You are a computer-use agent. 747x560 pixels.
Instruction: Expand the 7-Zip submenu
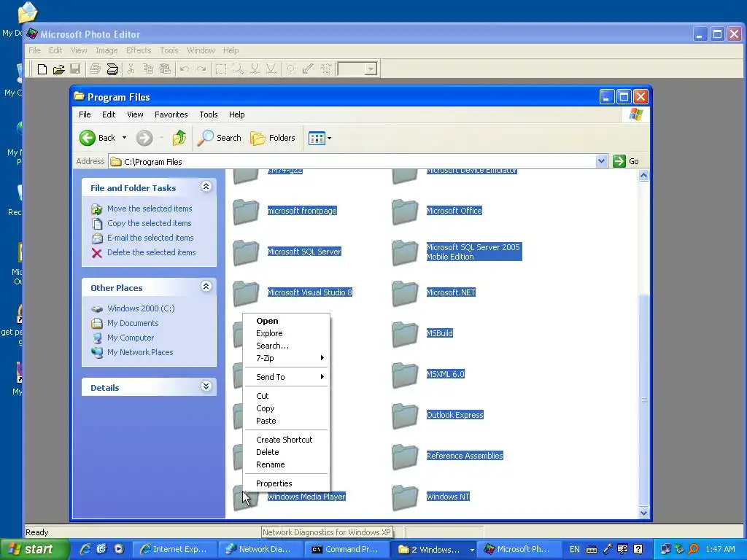pyautogui.click(x=286, y=358)
